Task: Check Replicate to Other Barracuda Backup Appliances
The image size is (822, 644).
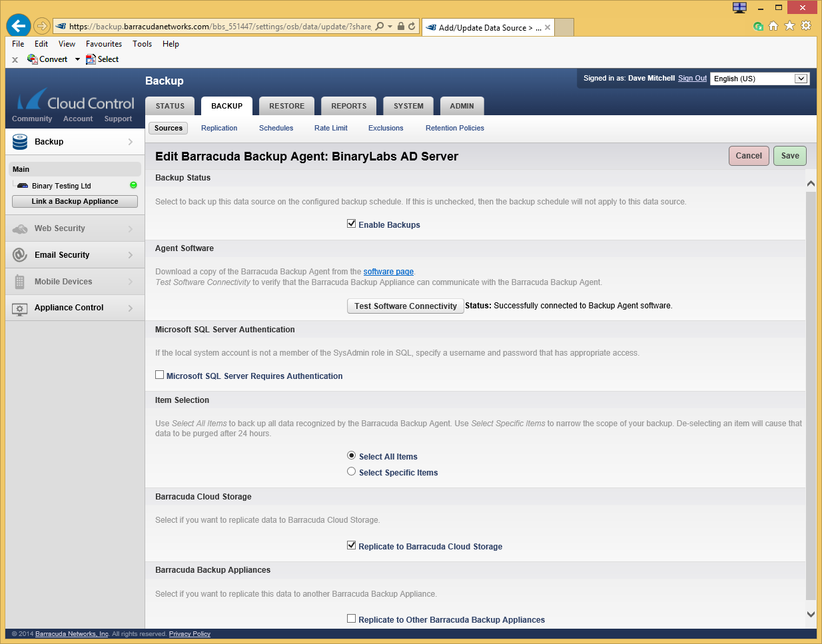Action: click(x=351, y=619)
